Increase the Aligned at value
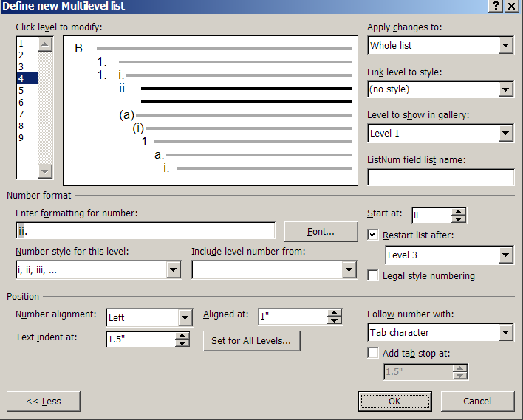Screen dimensions: 523x420 pyautogui.click(x=334, y=313)
